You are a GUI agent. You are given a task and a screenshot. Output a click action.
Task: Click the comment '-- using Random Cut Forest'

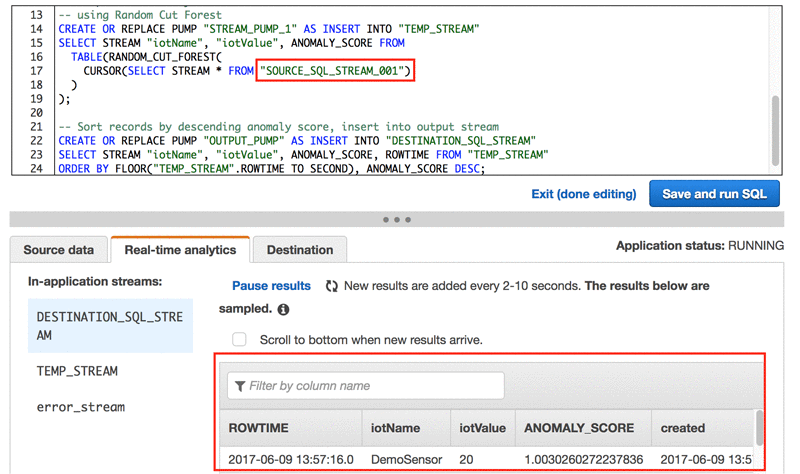[140, 15]
